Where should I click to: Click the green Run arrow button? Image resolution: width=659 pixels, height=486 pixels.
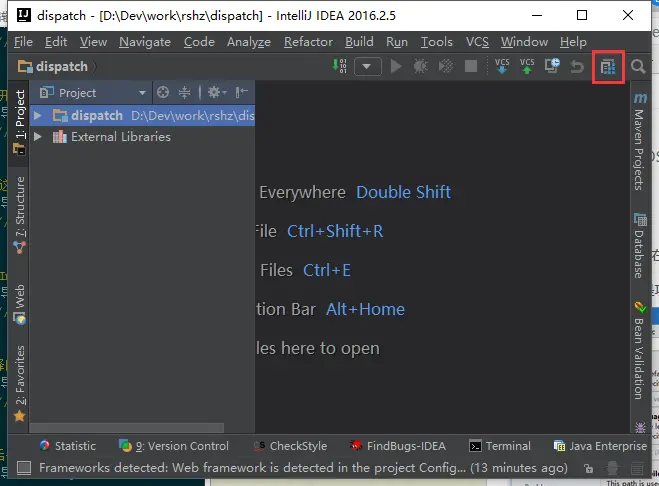(x=395, y=66)
